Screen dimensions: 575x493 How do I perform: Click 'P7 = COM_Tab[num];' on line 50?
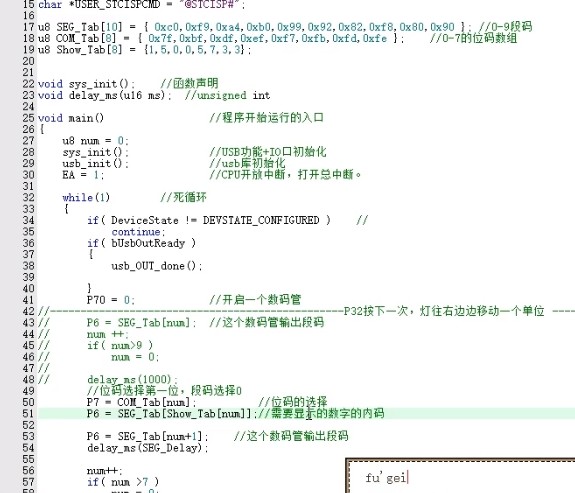point(143,402)
